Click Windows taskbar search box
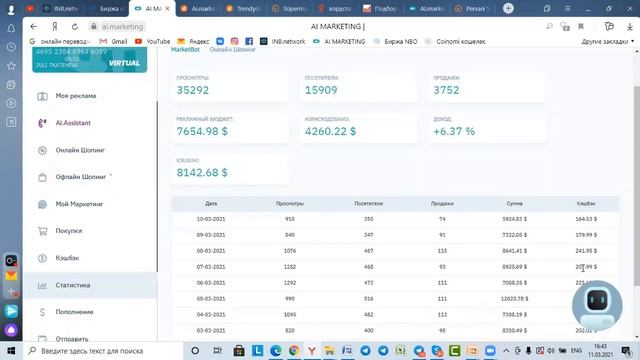The width and height of the screenshot is (640, 360). tap(102, 351)
